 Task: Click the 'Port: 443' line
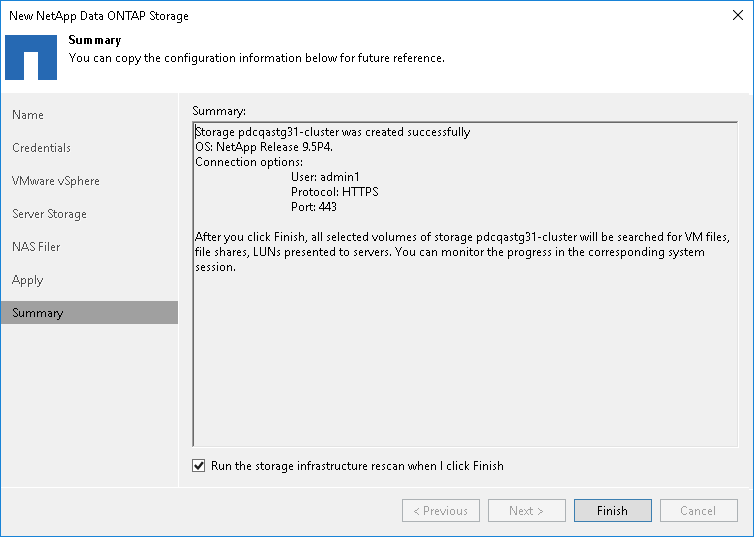[x=314, y=207]
